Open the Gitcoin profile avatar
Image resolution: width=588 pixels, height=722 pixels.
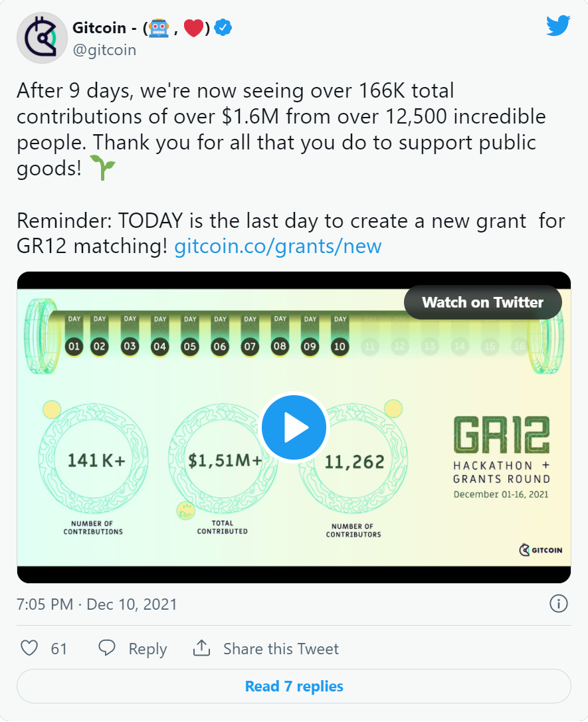click(x=43, y=38)
